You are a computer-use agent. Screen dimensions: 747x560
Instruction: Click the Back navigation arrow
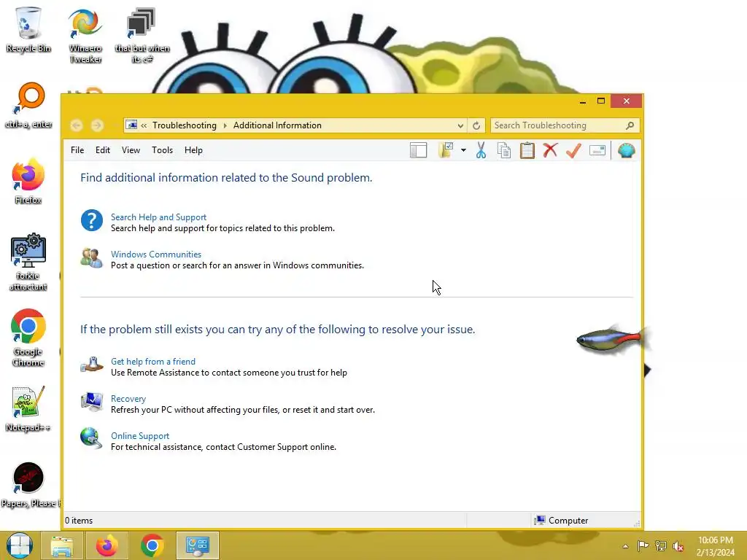point(76,125)
